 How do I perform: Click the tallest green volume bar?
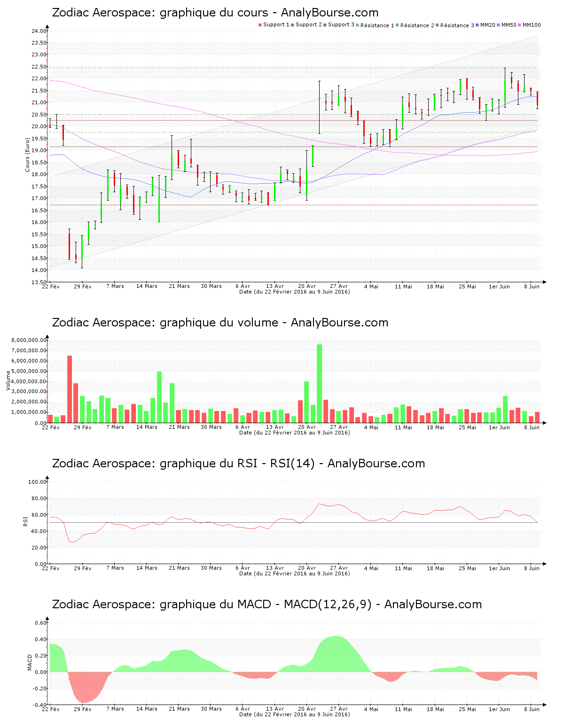pos(320,383)
